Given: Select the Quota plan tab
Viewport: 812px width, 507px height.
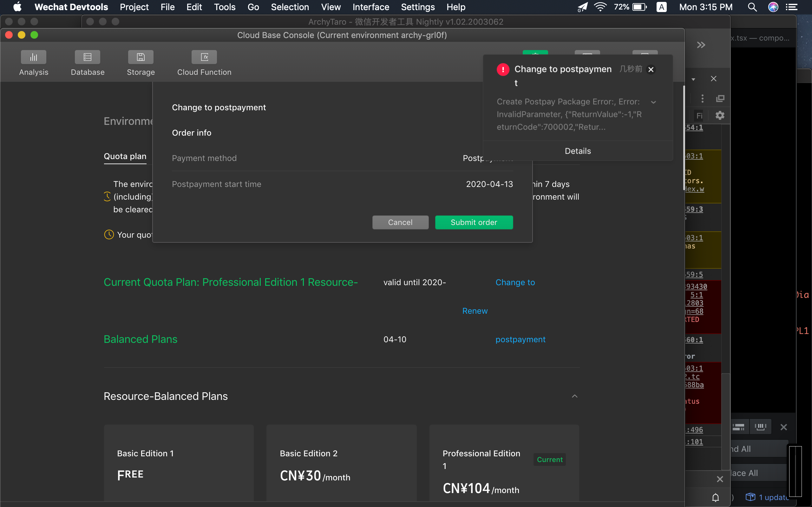Looking at the screenshot, I should click(125, 156).
